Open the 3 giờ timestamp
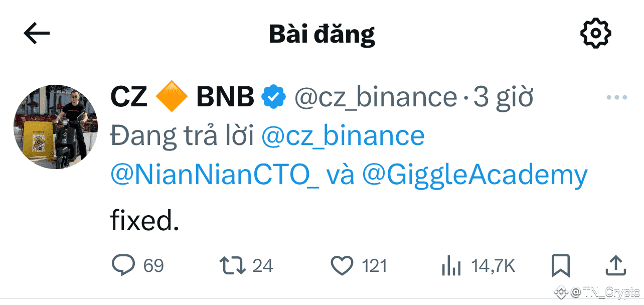 (503, 97)
